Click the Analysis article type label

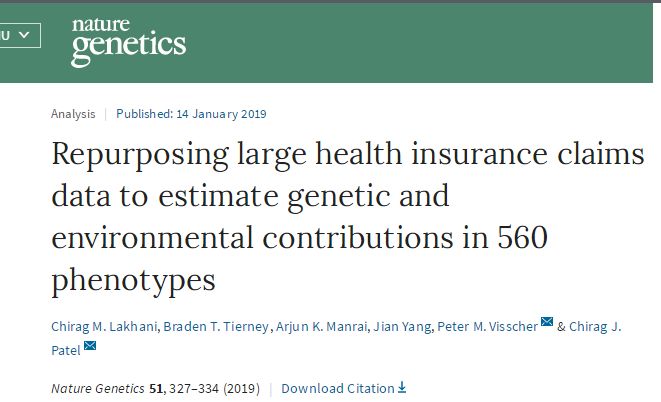[x=73, y=114]
